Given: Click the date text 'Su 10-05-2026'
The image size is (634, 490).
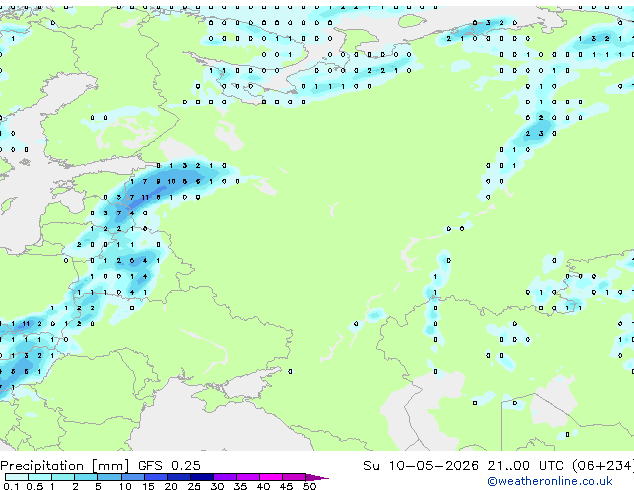Looking at the screenshot, I should click(421, 465).
